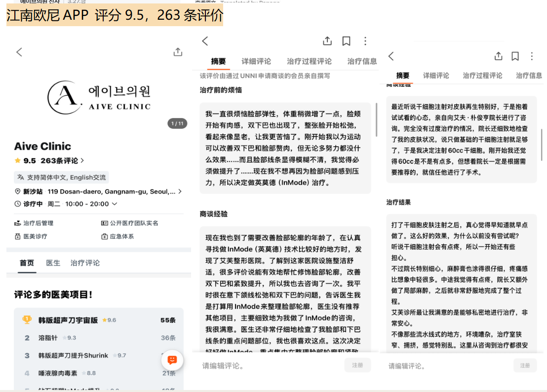
Task: Expand the opening hours 10:00 - 20:00
Action: (115, 204)
